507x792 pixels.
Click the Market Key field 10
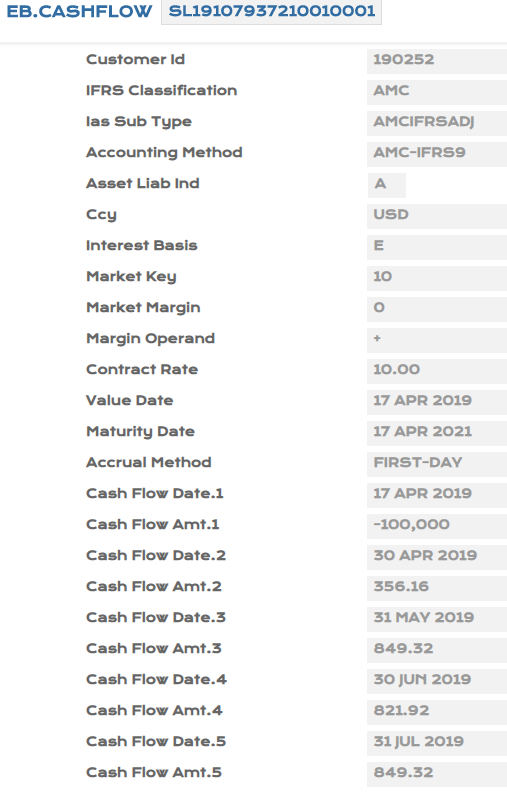pyautogui.click(x=437, y=277)
